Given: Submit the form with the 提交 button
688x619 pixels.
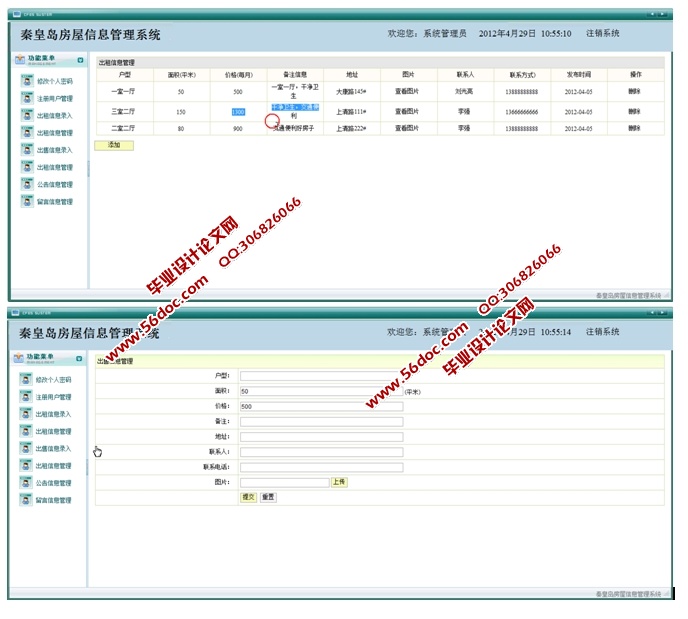Looking at the screenshot, I should pos(248,497).
